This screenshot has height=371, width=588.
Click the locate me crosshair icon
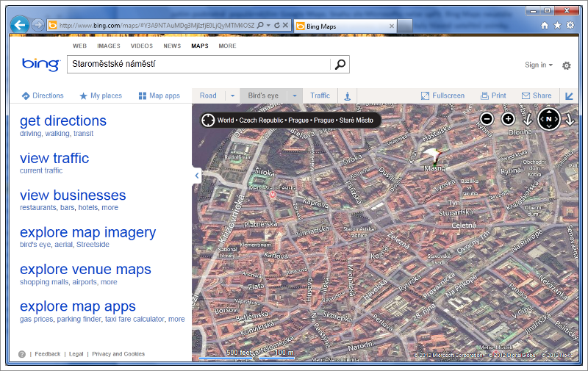[x=208, y=120]
